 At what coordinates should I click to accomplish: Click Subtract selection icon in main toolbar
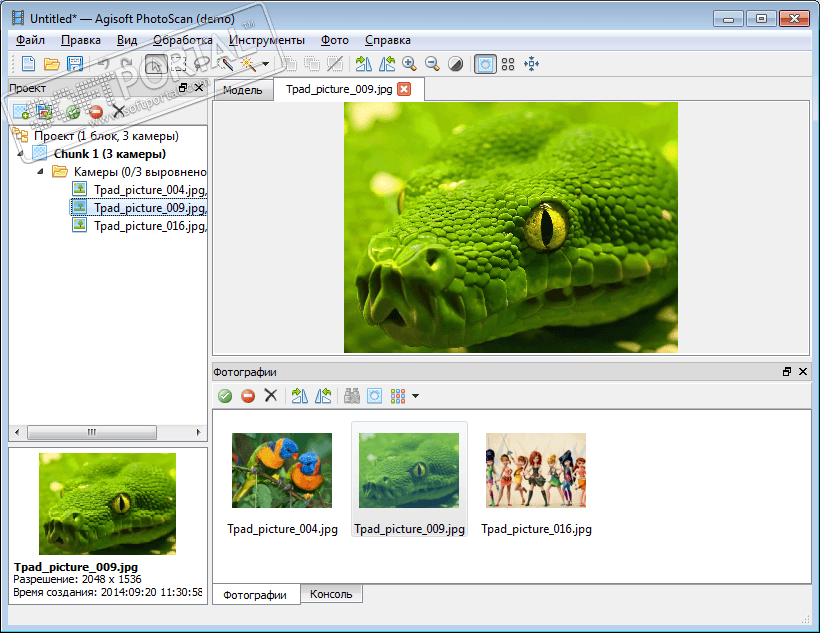click(312, 64)
